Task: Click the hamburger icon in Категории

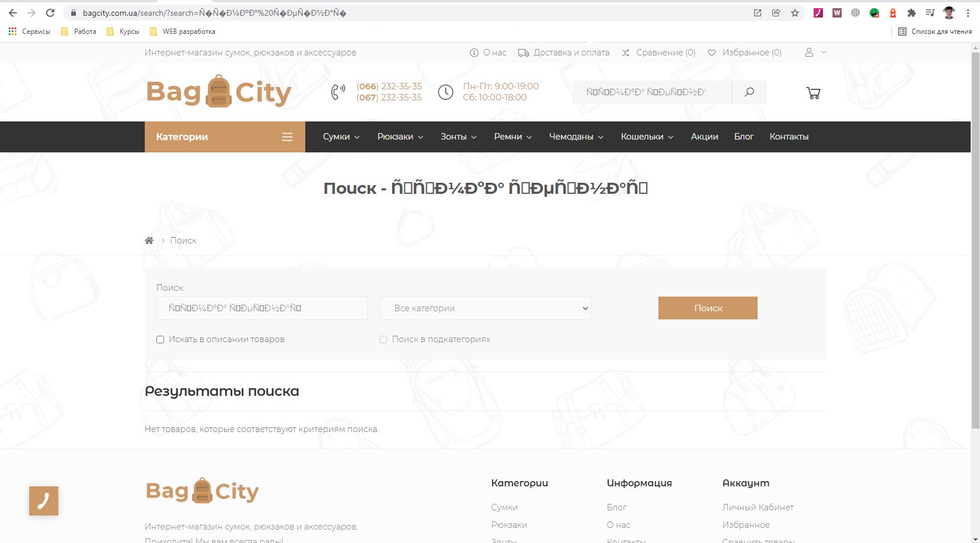Action: 287,137
